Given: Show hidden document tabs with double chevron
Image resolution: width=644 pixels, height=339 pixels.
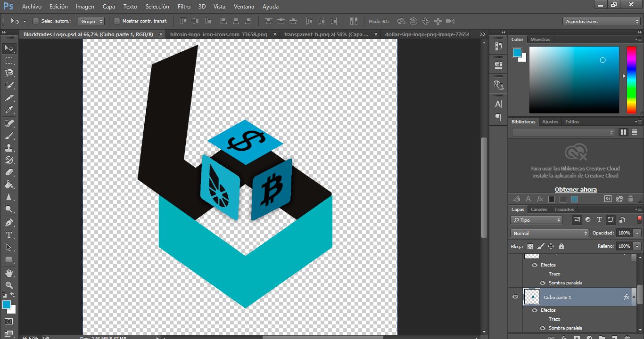Looking at the screenshot, I should pyautogui.click(x=483, y=34).
